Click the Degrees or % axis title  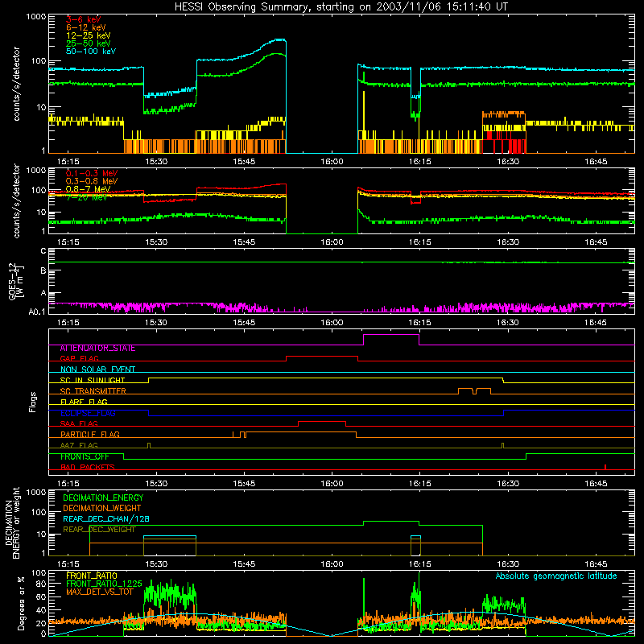pos(21,604)
